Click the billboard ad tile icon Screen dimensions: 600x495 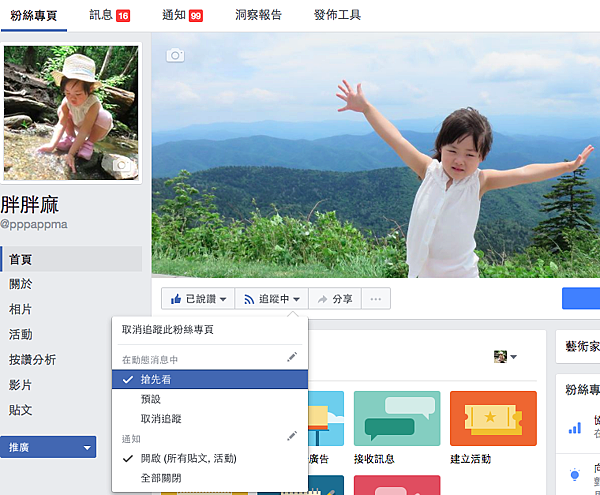click(326, 418)
